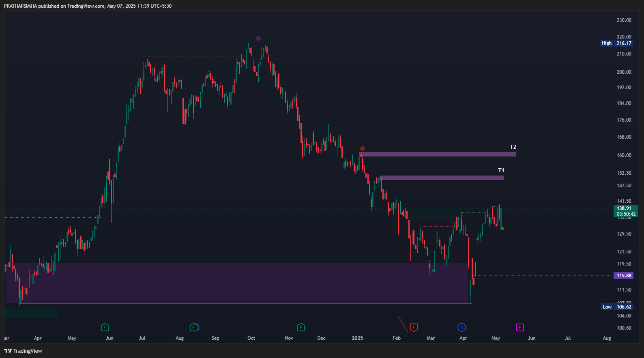The height and width of the screenshot is (358, 644).
Task: Click the High 216.17 price label
Action: [x=616, y=43]
